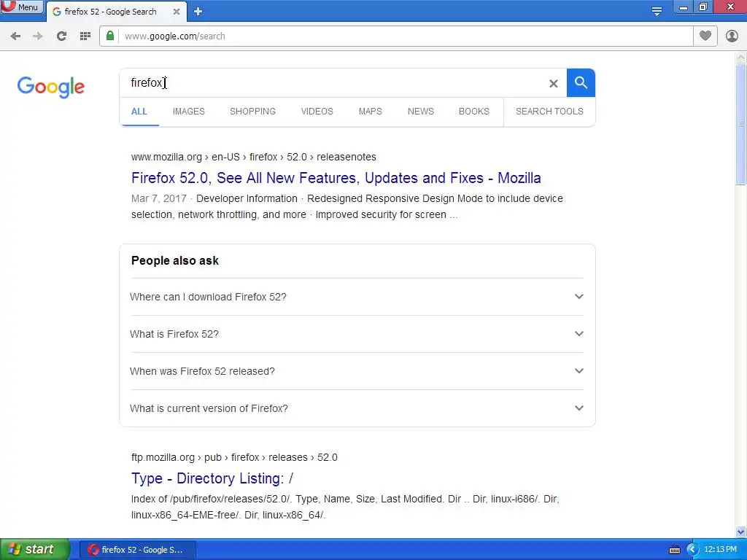Click the 'Mar 7, 2017' result date
Screen dimensions: 747x560
tap(158, 198)
